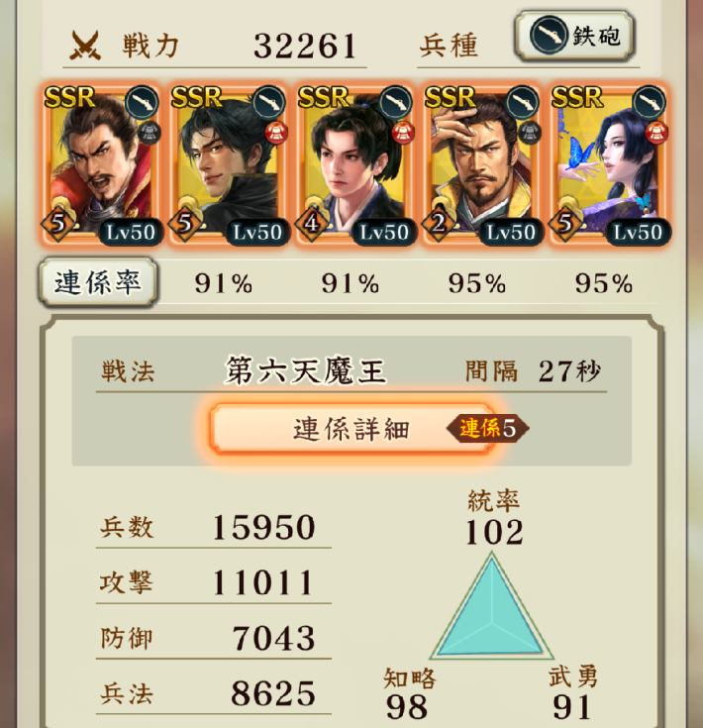
Task: Click the 第六天魔王 tactic name
Action: (x=305, y=371)
